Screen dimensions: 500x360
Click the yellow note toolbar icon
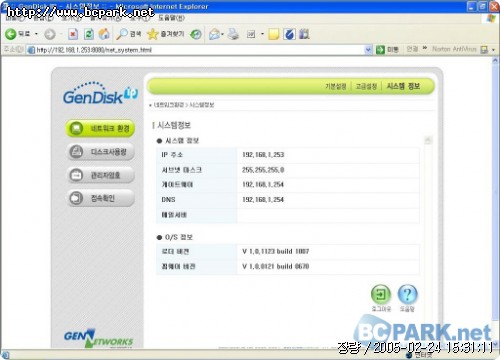[273, 34]
